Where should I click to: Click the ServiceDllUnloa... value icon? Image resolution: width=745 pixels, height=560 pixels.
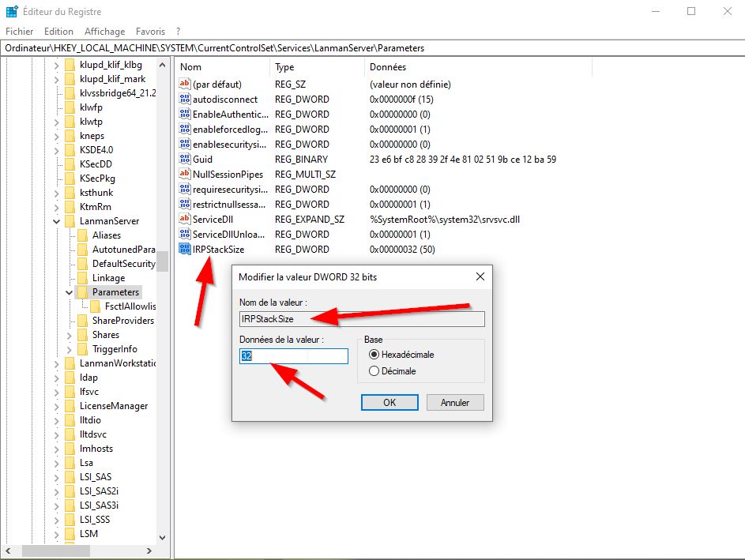184,234
